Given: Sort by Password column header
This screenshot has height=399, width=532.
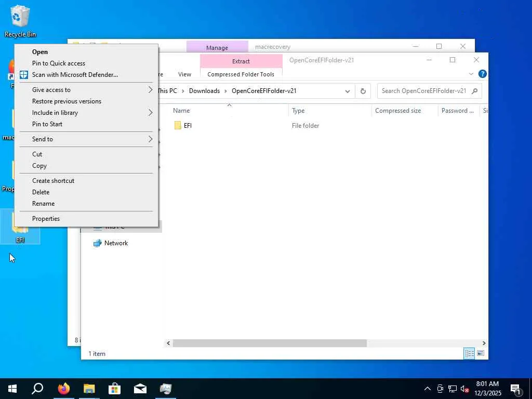Looking at the screenshot, I should 459,111.
